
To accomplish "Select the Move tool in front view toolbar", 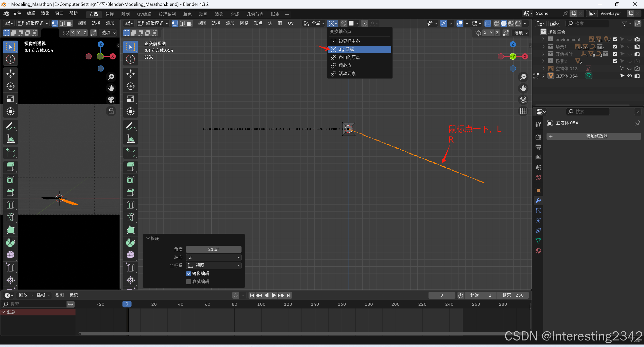I will [130, 74].
